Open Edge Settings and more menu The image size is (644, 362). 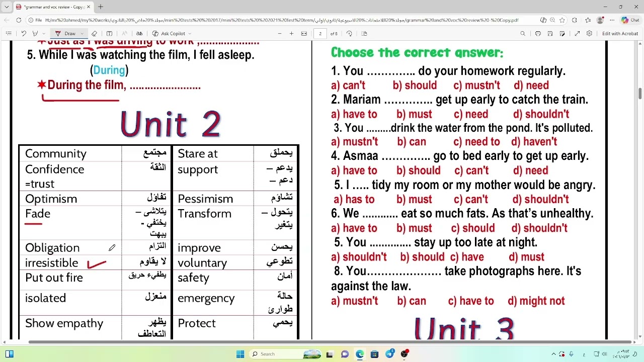612,20
